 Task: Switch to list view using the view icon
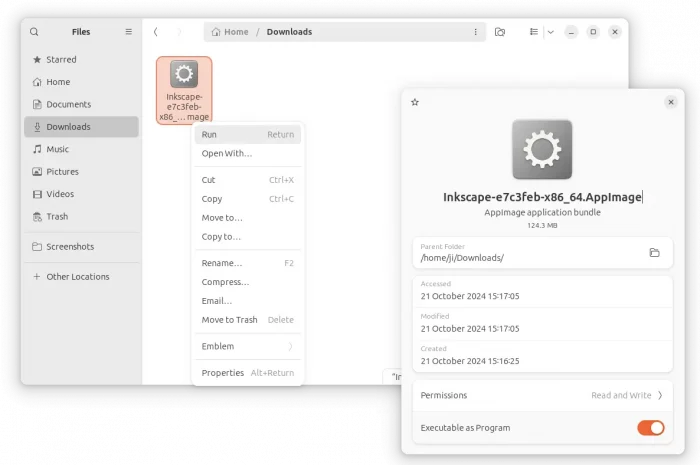coord(534,32)
